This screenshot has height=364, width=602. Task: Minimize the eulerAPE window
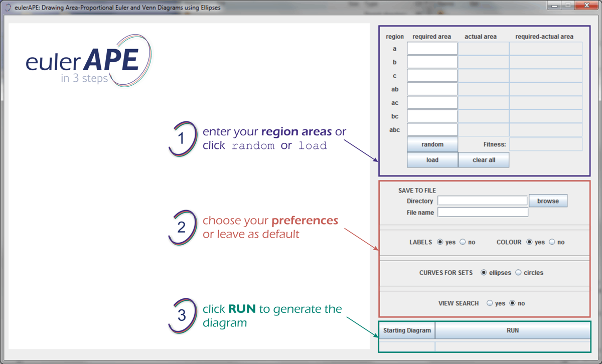click(554, 6)
